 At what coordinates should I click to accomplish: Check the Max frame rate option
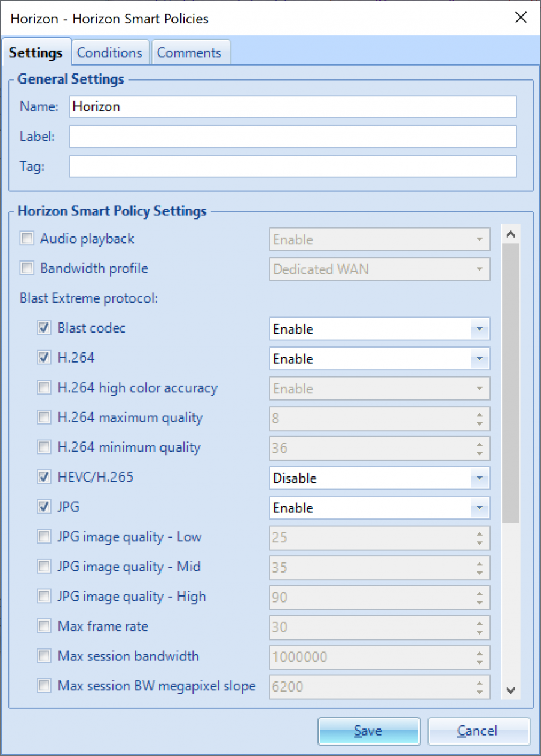pos(44,627)
